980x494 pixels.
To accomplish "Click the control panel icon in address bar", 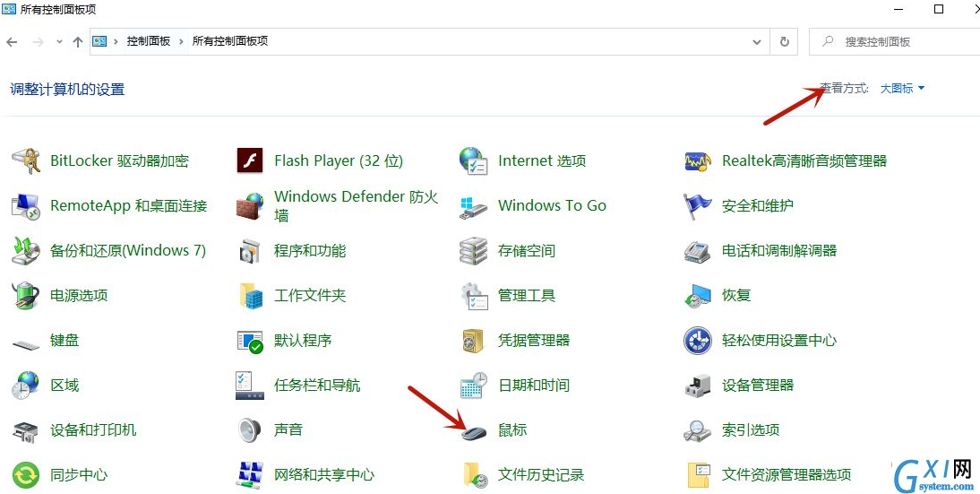I will pyautogui.click(x=99, y=41).
